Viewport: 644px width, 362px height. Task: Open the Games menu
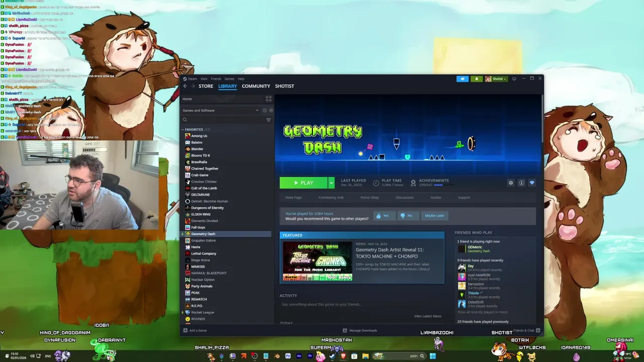tap(229, 78)
